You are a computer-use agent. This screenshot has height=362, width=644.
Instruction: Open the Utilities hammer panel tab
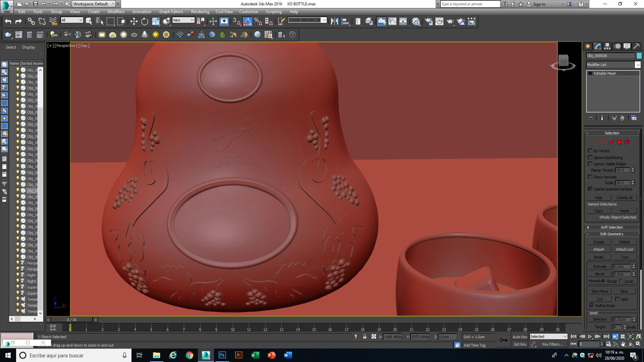(636, 46)
